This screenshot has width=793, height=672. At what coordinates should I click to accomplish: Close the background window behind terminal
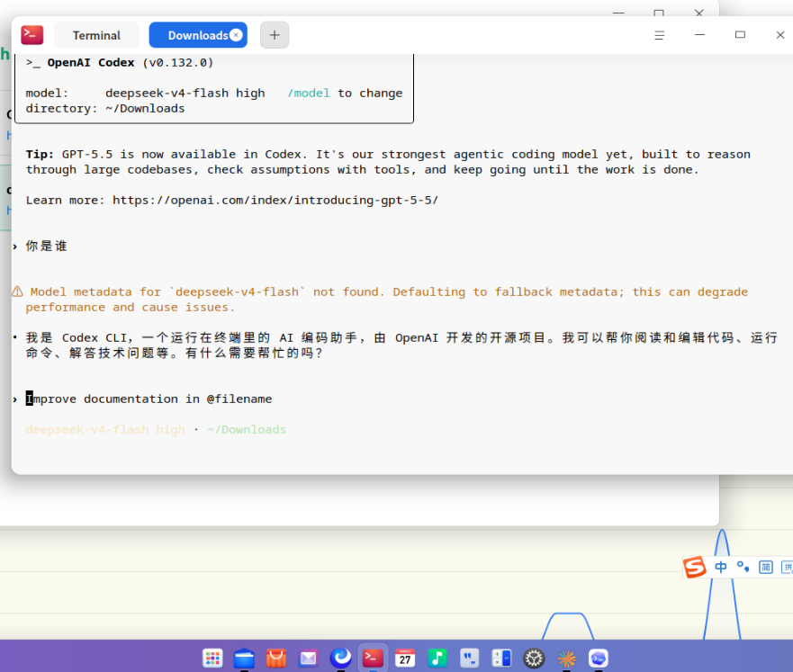pos(698,12)
